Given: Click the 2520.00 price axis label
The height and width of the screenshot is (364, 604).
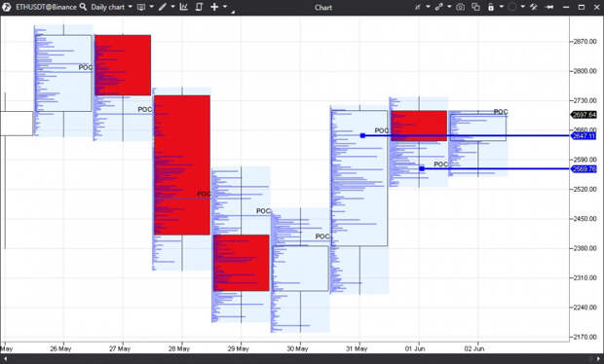Looking at the screenshot, I should coord(585,189).
